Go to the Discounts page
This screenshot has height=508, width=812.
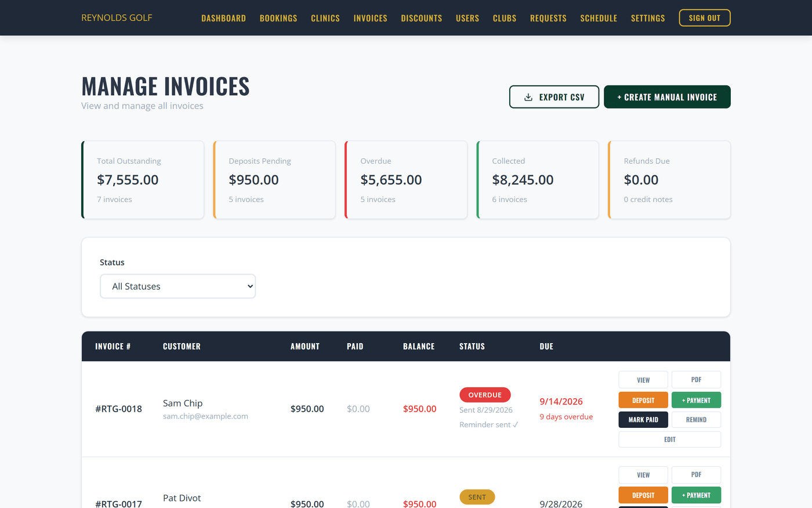pos(422,18)
